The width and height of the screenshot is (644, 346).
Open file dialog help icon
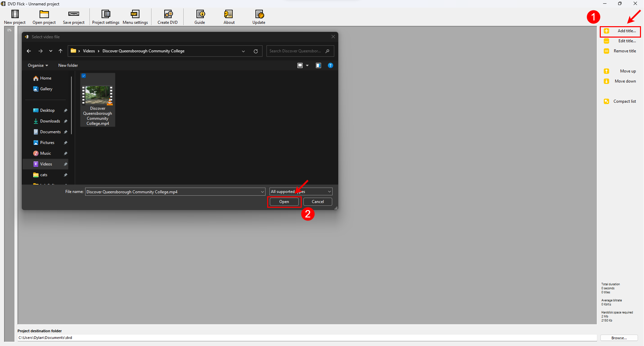click(x=331, y=65)
